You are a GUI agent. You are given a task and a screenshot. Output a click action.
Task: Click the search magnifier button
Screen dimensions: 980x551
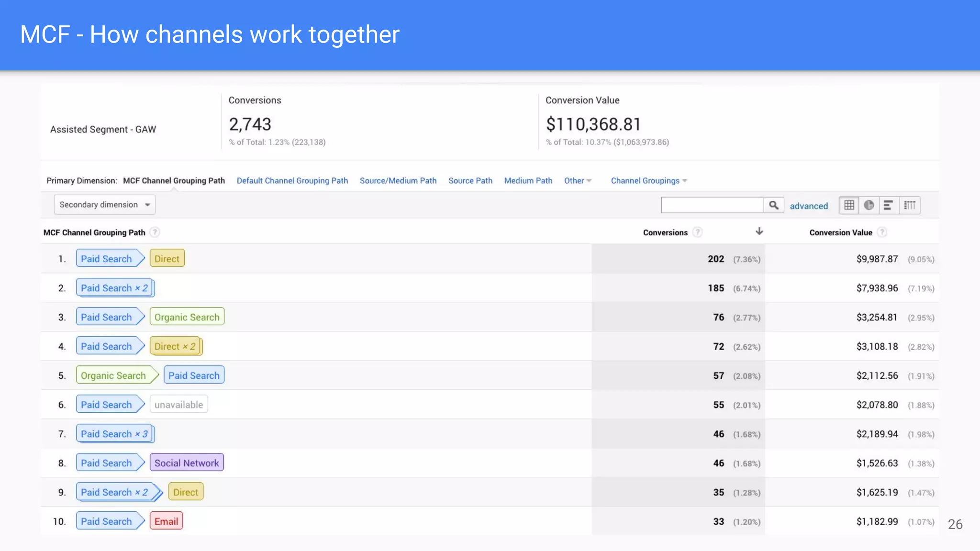point(773,205)
